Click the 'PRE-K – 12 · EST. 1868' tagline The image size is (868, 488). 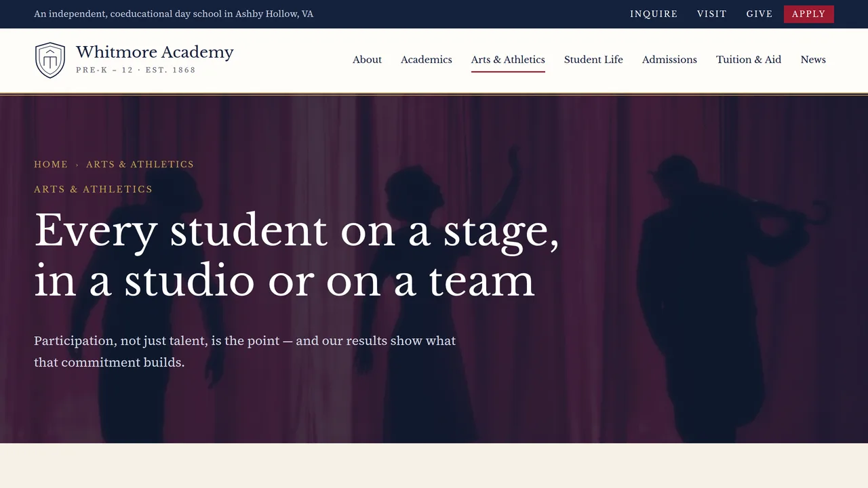[x=136, y=70]
